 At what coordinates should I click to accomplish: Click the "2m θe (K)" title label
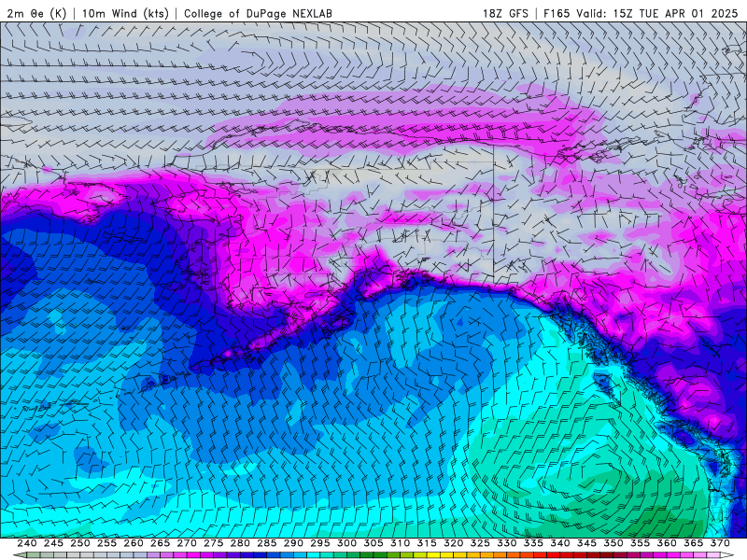point(36,13)
